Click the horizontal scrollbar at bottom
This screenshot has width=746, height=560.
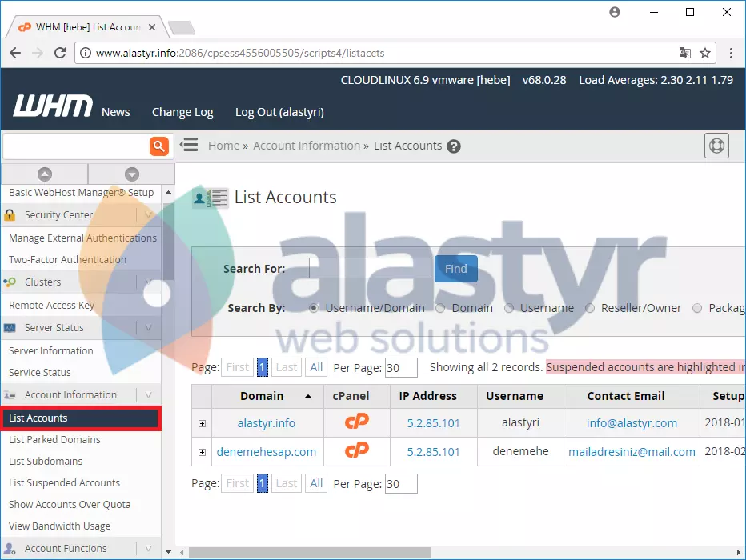coord(309,552)
